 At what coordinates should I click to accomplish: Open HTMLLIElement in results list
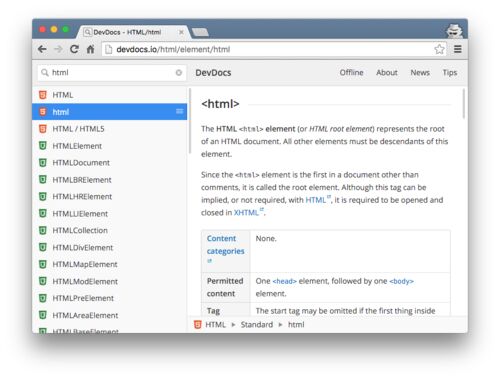109,214
